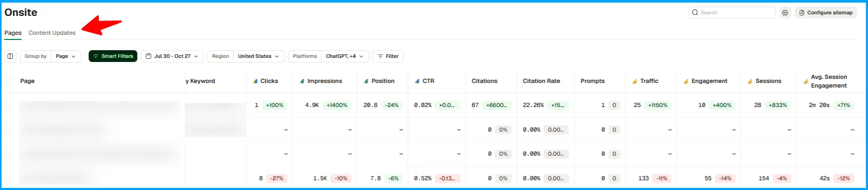Click the 133 traffic value
The width and height of the screenshot is (868, 190).
pyautogui.click(x=644, y=178)
